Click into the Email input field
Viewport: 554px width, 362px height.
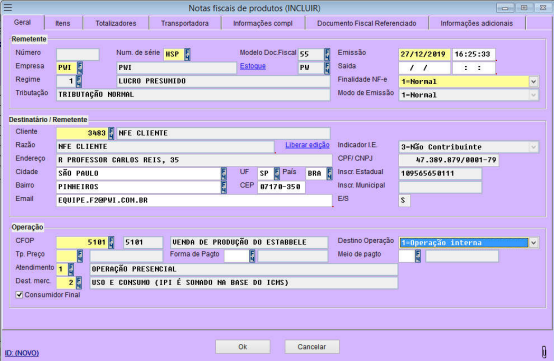(194, 200)
